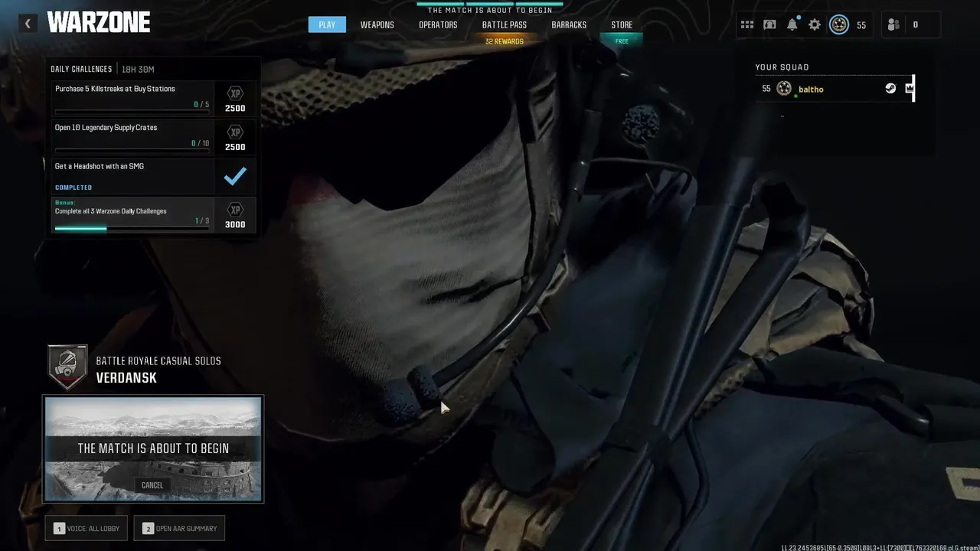Click the Warzone logo

click(99, 23)
